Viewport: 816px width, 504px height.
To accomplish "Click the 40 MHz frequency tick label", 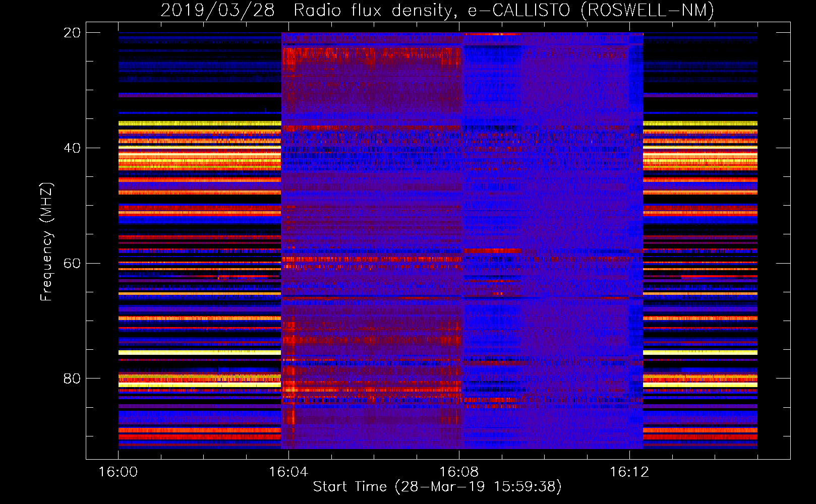I will click(x=72, y=148).
